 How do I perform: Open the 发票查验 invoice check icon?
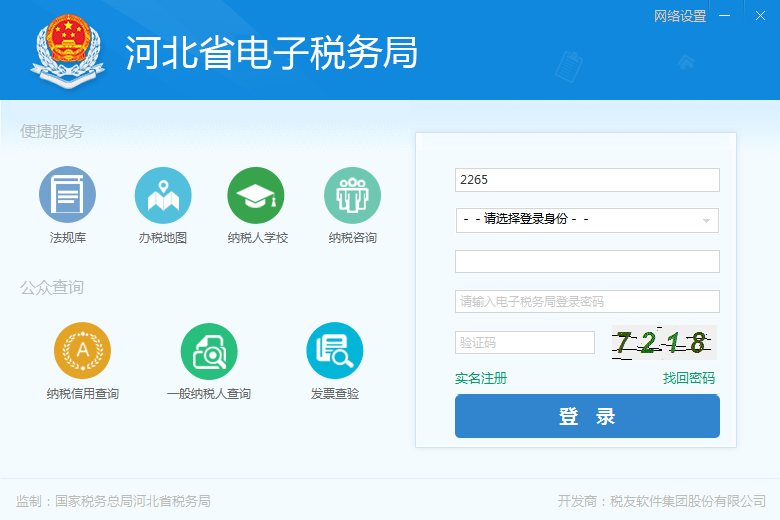[334, 350]
